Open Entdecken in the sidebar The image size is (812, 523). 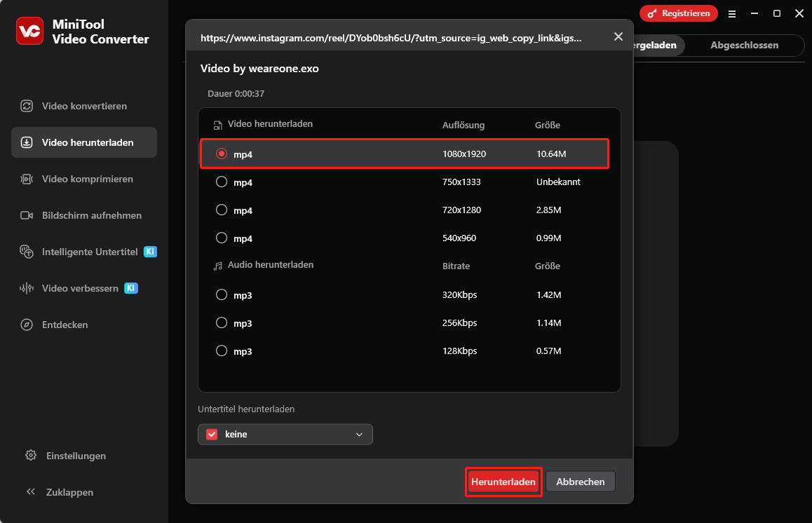[x=84, y=325]
